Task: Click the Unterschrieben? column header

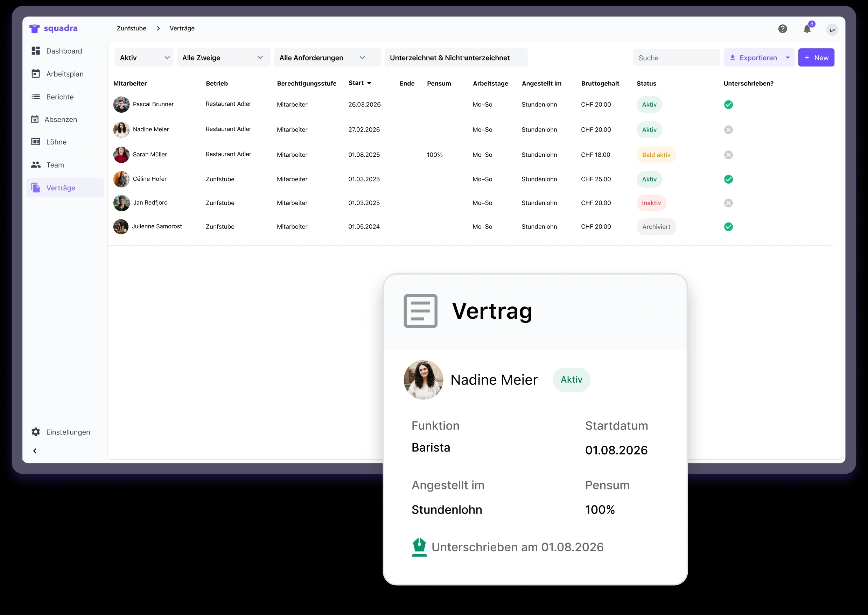Action: coord(748,83)
